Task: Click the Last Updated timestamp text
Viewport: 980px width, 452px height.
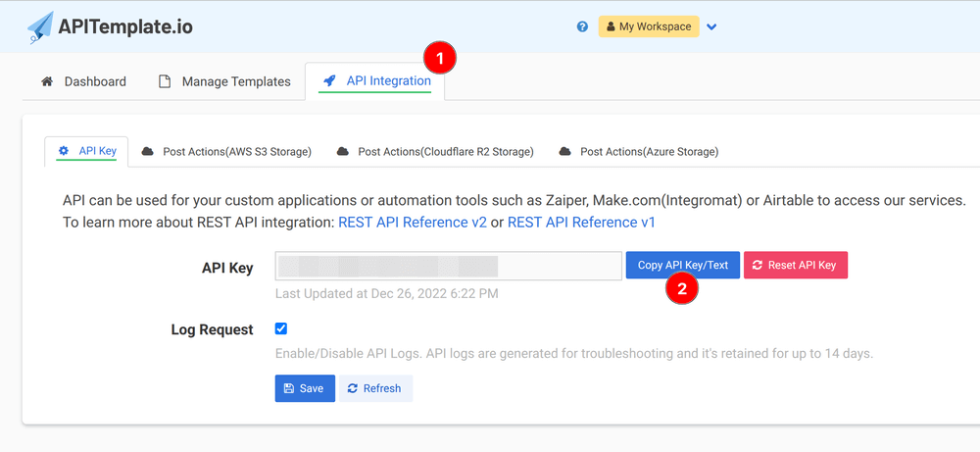Action: tap(387, 293)
